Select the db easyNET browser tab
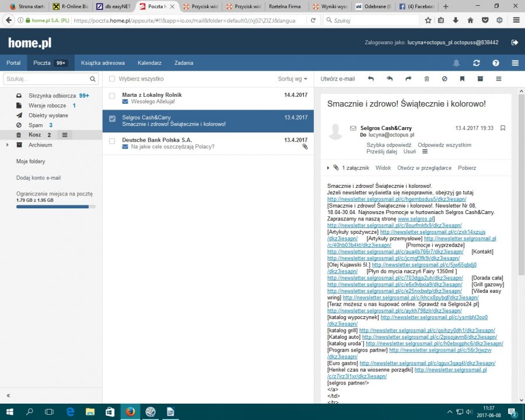This screenshot has width=525, height=420. click(x=114, y=6)
